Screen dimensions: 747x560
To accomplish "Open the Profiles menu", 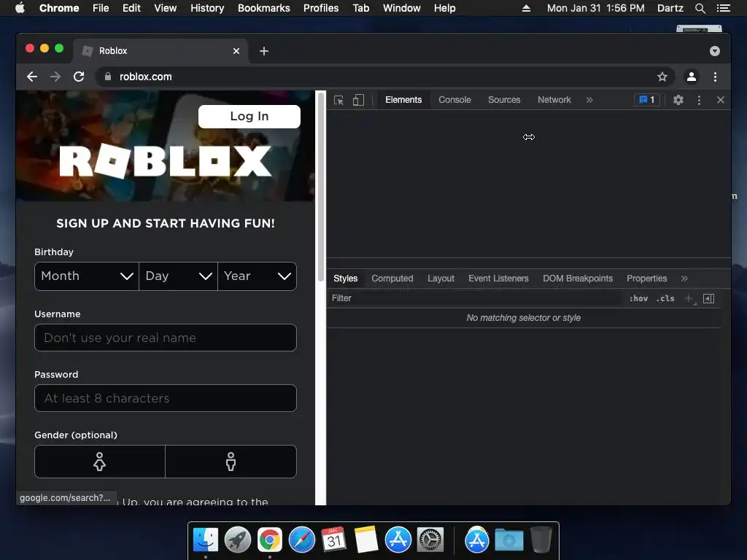I will (321, 8).
